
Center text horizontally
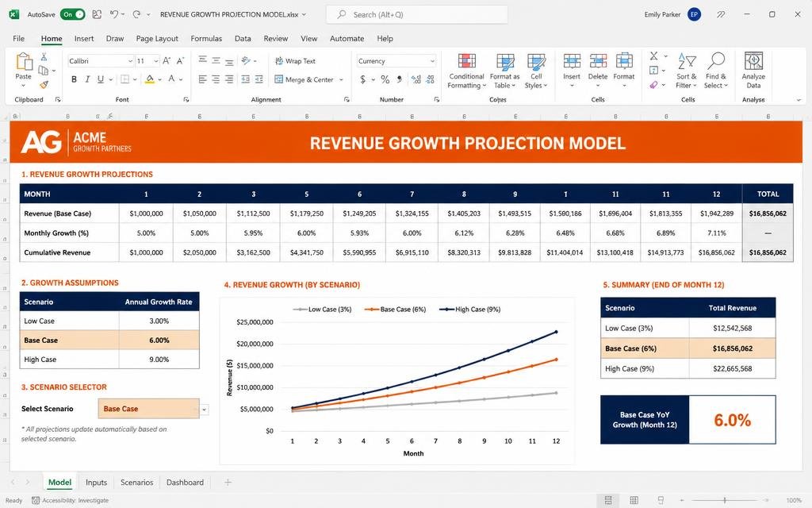click(216, 79)
